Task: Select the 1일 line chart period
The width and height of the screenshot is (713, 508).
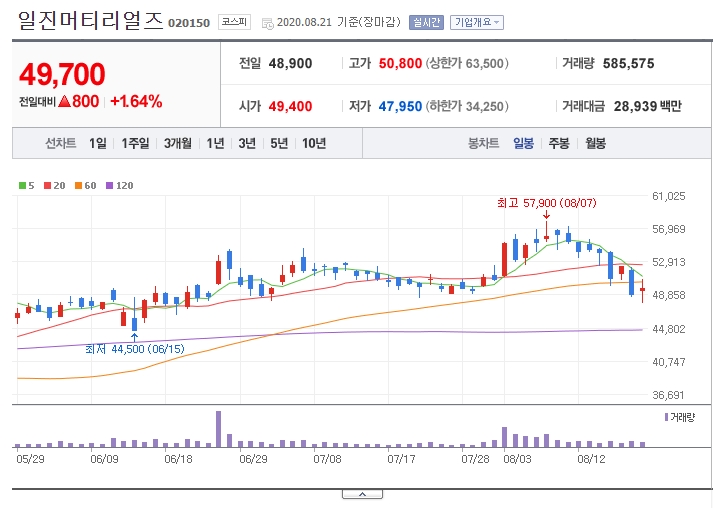Action: 98,144
